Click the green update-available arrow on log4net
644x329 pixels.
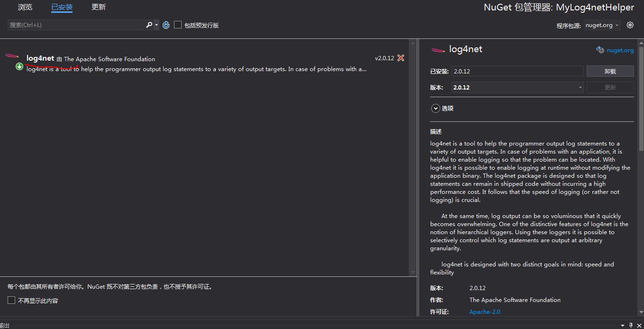click(x=19, y=67)
